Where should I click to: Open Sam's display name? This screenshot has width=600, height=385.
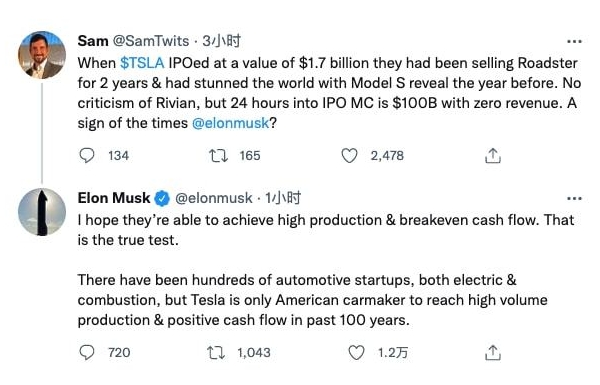[93, 41]
